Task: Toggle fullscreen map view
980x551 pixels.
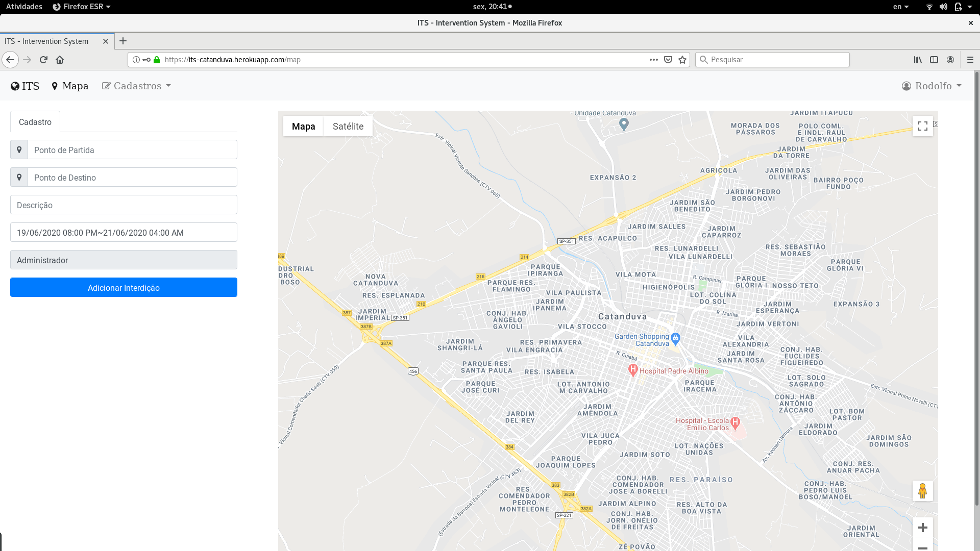Action: 922,126
